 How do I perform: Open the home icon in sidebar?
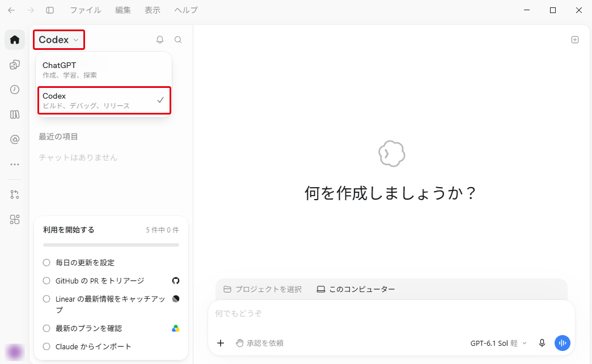coord(15,40)
